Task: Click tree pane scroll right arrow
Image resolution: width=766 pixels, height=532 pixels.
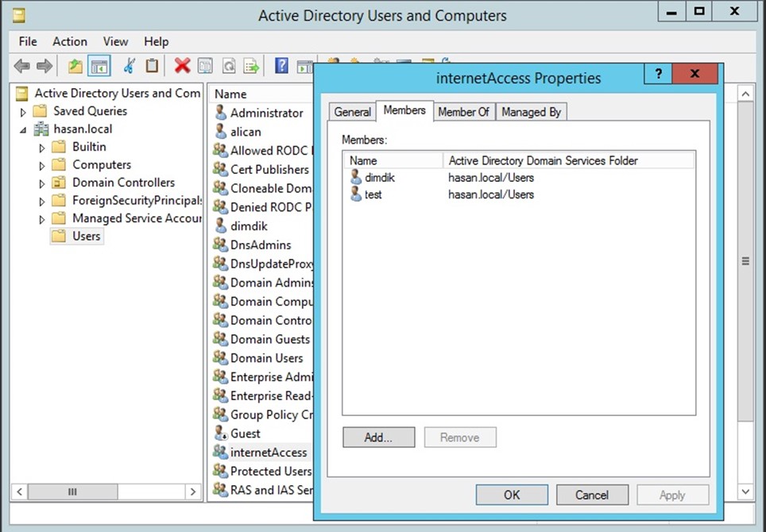Action: [193, 492]
